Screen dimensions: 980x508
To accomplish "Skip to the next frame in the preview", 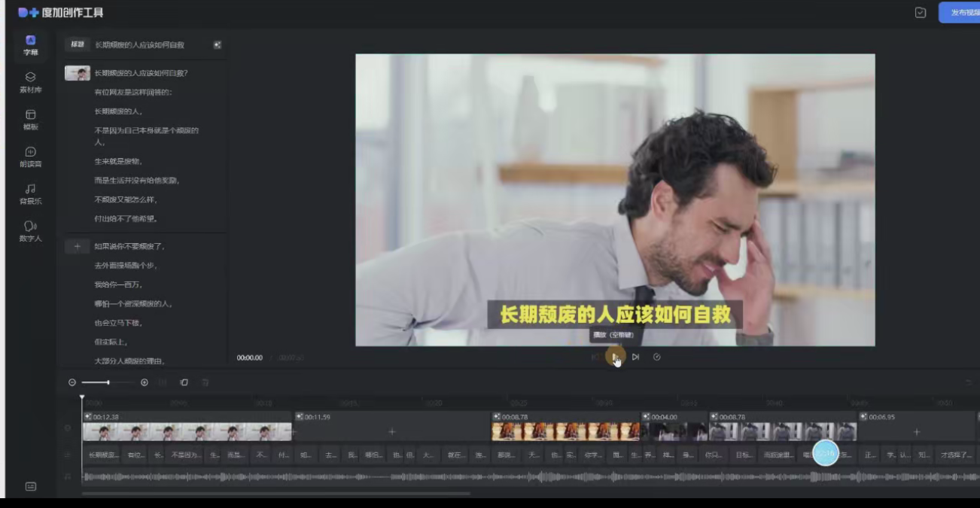I will tap(635, 357).
